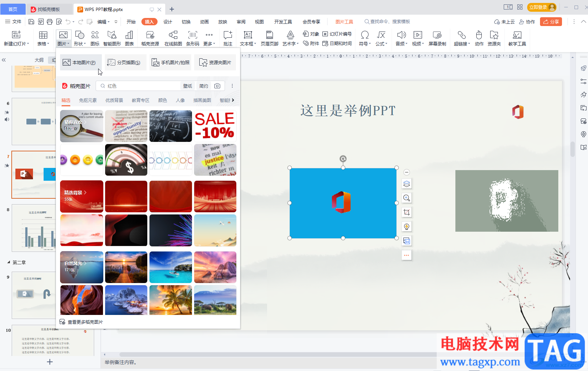Viewport: 588px width, 371px height.
Task: Click 幻灯片编号 slide number tool
Action: tap(337, 34)
